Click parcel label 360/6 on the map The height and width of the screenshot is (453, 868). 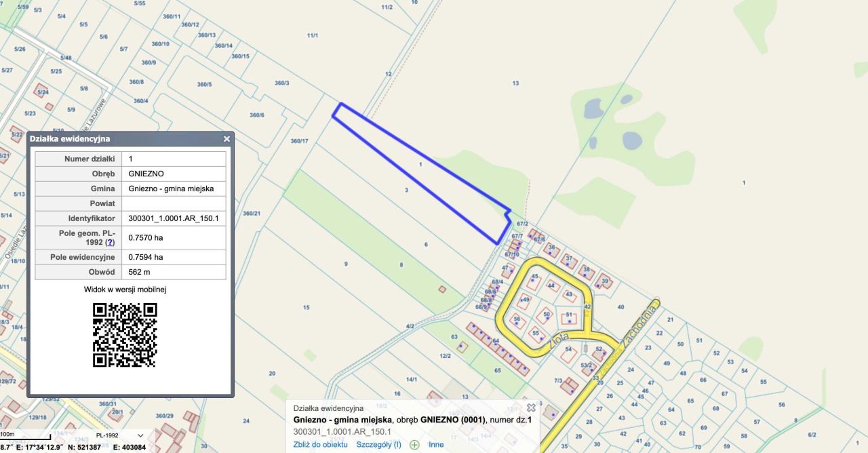point(257,115)
